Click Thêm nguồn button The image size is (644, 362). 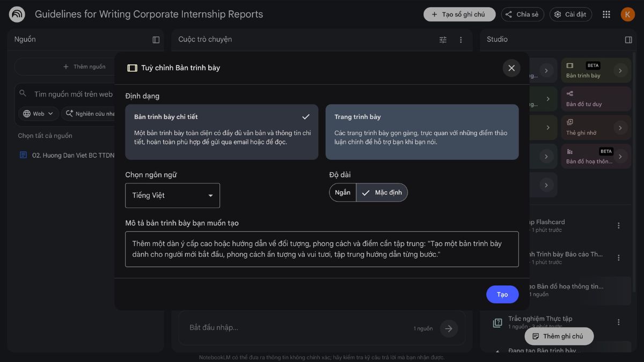pos(84,67)
